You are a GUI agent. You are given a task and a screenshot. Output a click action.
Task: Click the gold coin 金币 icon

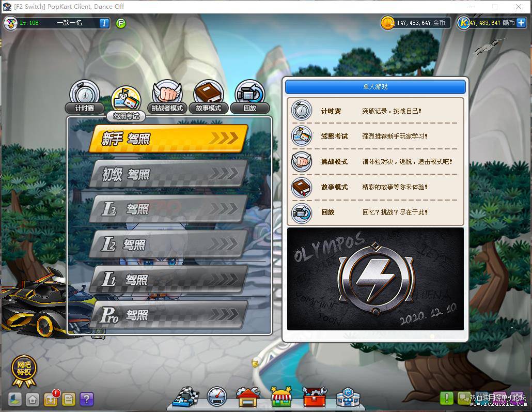[x=387, y=23]
